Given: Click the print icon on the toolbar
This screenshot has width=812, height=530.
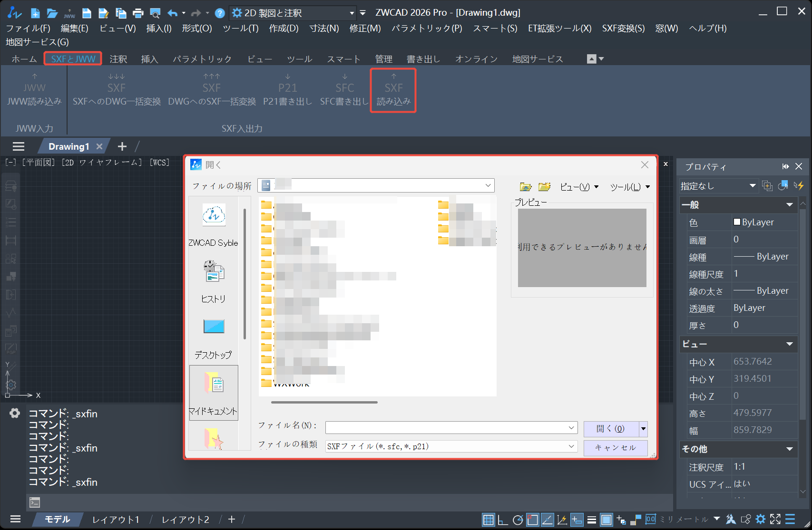Looking at the screenshot, I should click(x=138, y=13).
